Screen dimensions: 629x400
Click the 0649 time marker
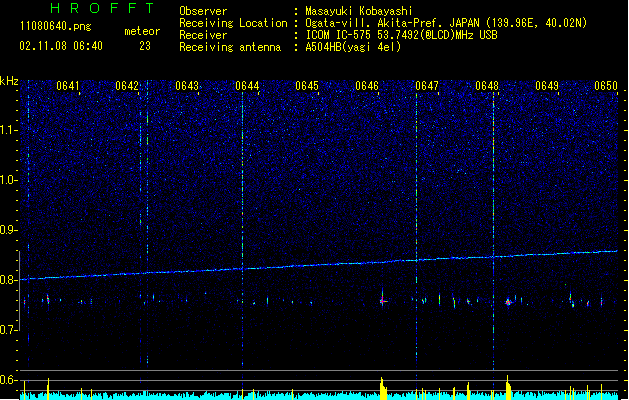click(547, 86)
